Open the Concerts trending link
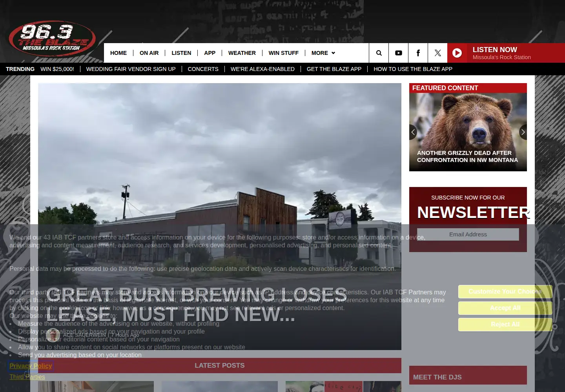 tap(203, 69)
